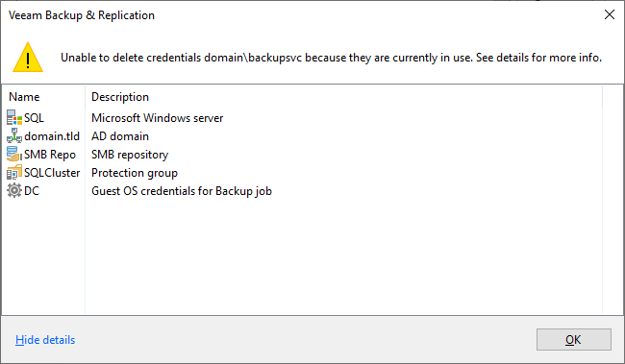Click the SQL Windows server icon
The width and height of the screenshot is (625, 364).
(x=14, y=118)
